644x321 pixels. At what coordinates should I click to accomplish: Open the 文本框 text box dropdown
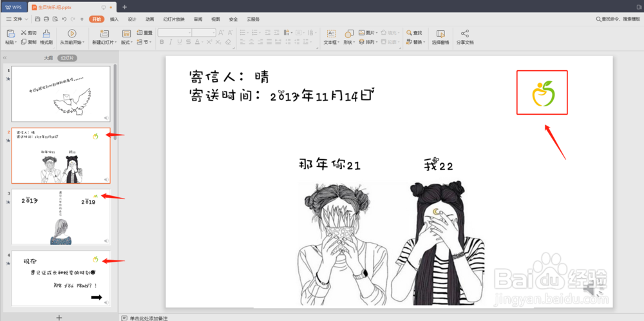click(x=332, y=42)
